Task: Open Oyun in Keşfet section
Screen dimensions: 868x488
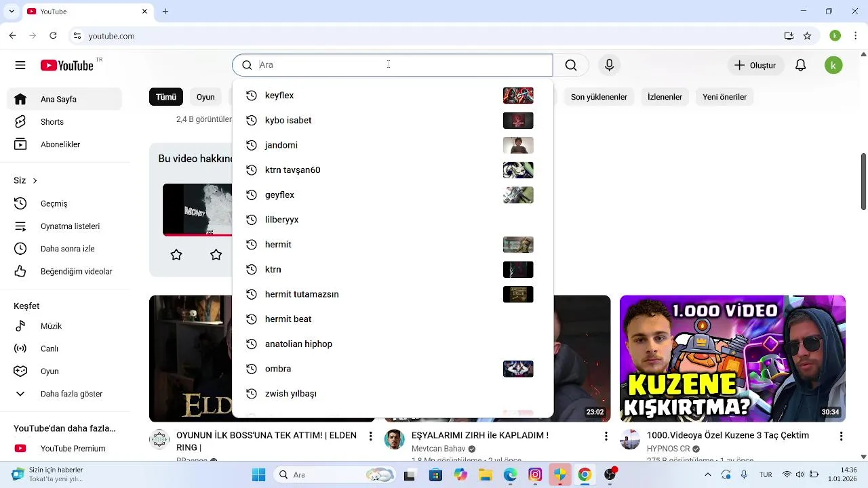Action: [65, 371]
